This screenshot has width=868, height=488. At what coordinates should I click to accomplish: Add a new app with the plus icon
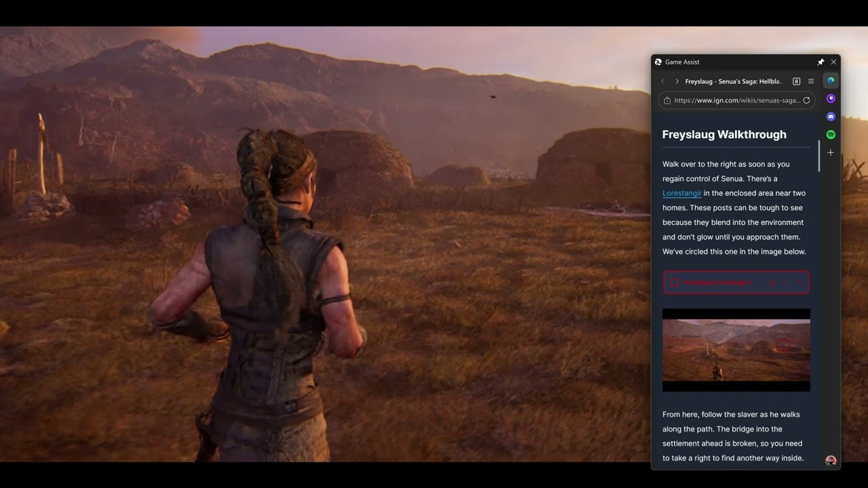831,152
